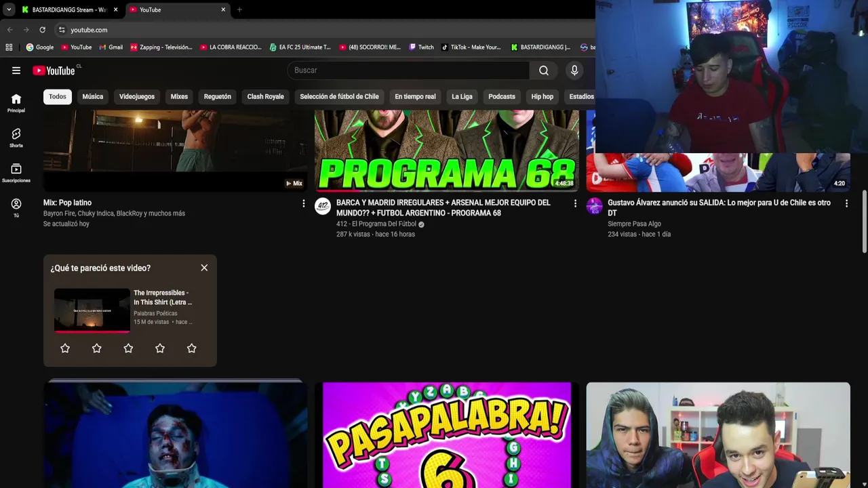The image size is (868, 488).
Task: Rate the video one star
Action: (x=65, y=348)
